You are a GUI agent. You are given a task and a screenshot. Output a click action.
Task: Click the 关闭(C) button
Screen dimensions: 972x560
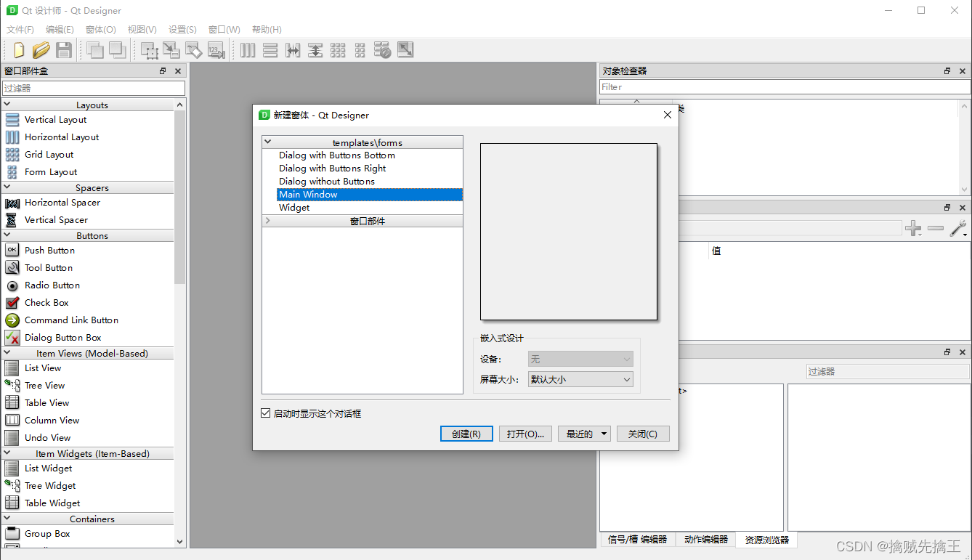click(x=643, y=434)
